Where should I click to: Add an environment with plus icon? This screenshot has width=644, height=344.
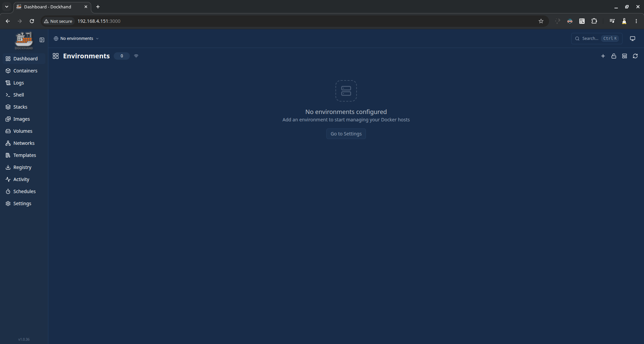click(x=603, y=56)
